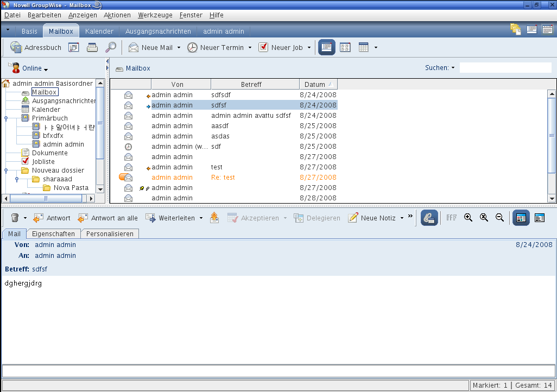Sort messages by Betreff column
This screenshot has width=557, height=392.
[255, 84]
